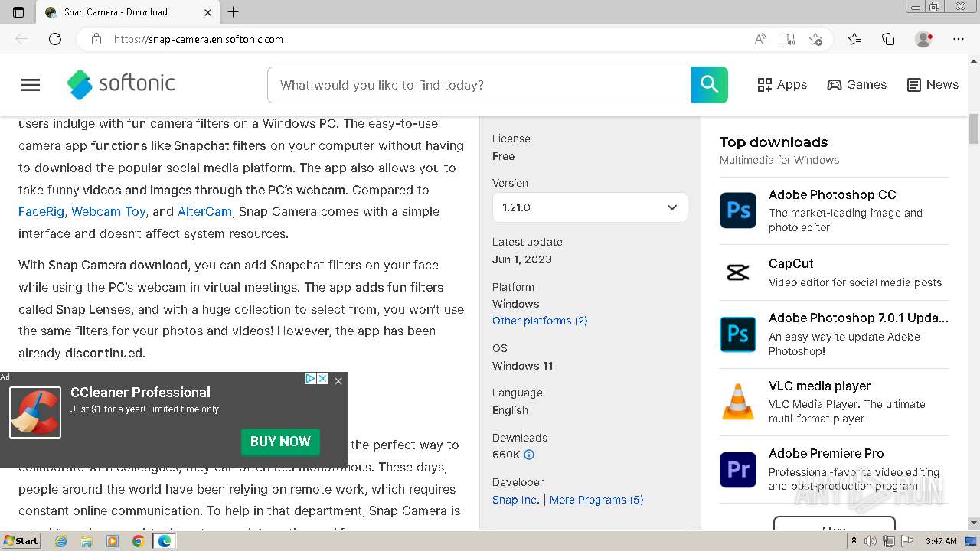Add this page to favorites

pos(815,39)
